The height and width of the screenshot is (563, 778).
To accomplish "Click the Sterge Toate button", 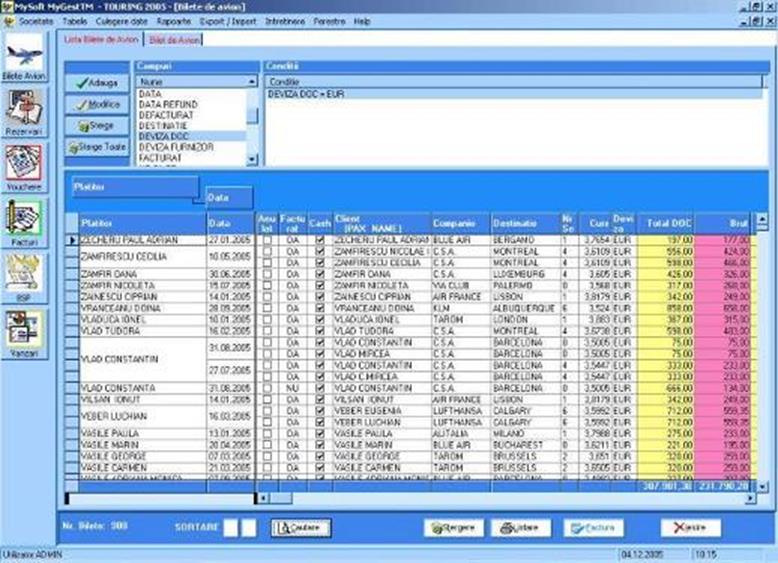I will [x=97, y=147].
